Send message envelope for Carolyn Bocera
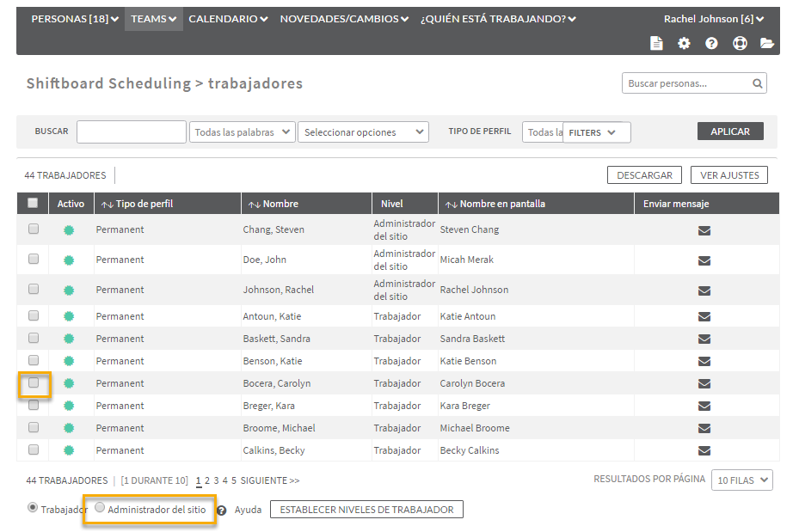Image resolution: width=799 pixels, height=532 pixels. (704, 384)
